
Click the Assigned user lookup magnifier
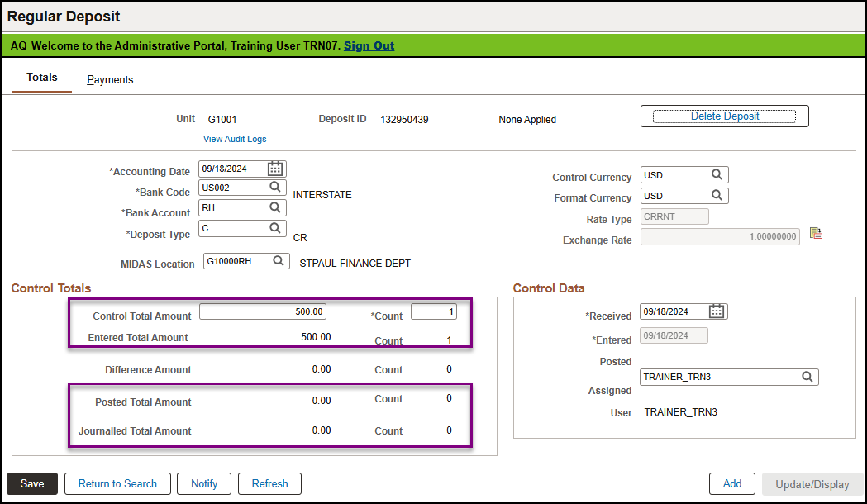tap(807, 377)
